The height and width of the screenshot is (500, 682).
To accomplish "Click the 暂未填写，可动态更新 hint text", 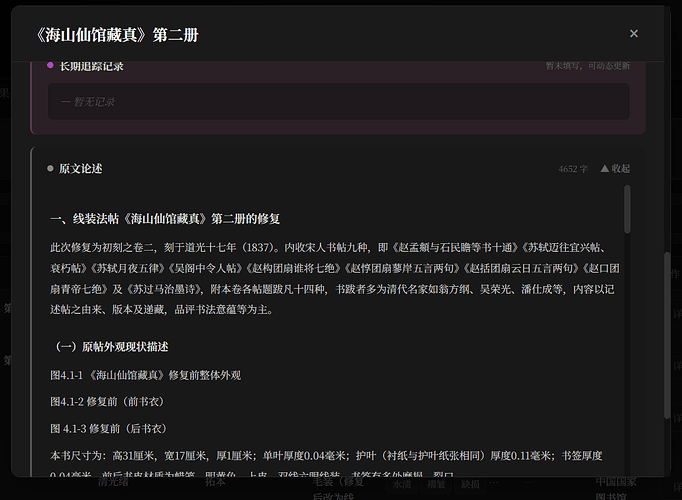I will (x=588, y=66).
